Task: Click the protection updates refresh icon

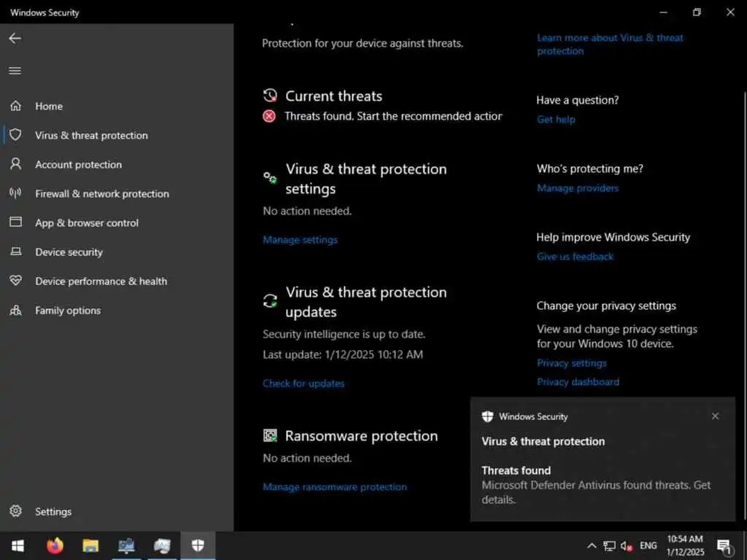Action: [x=270, y=301]
